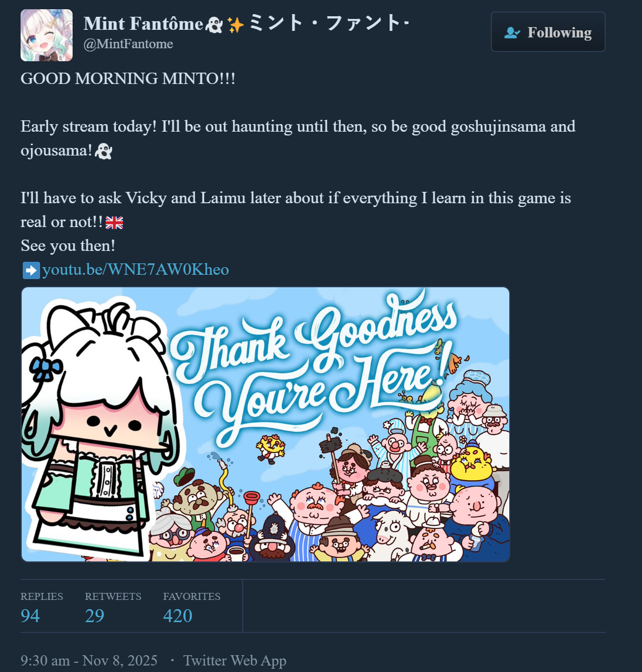The height and width of the screenshot is (672, 642).
Task: Open Mint Fantôme's profile avatar picture
Action: click(47, 35)
